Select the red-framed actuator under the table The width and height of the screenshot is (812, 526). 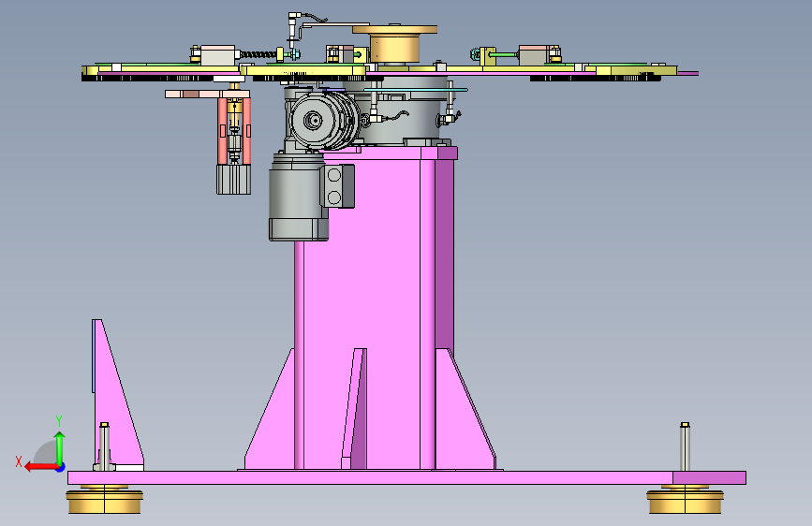[x=234, y=130]
